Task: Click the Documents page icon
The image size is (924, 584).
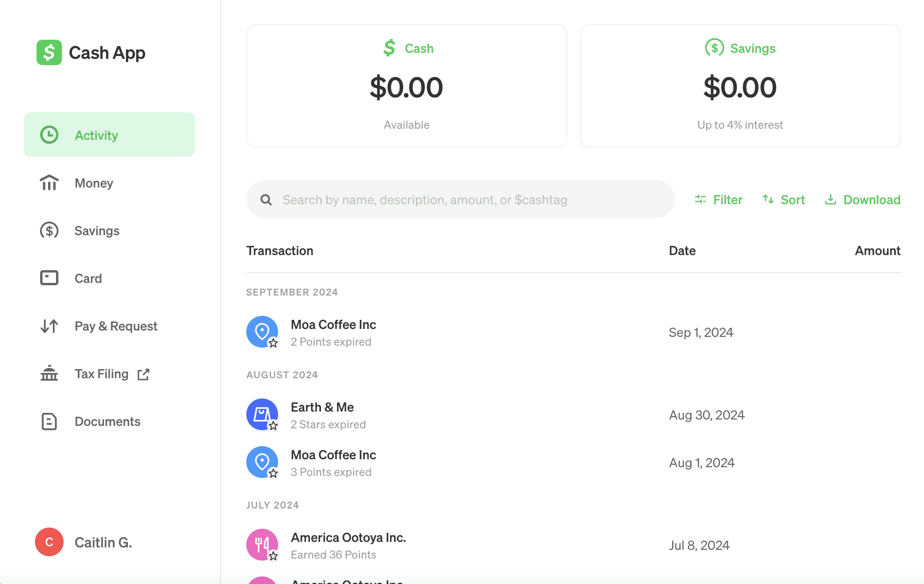Action: coord(49,421)
